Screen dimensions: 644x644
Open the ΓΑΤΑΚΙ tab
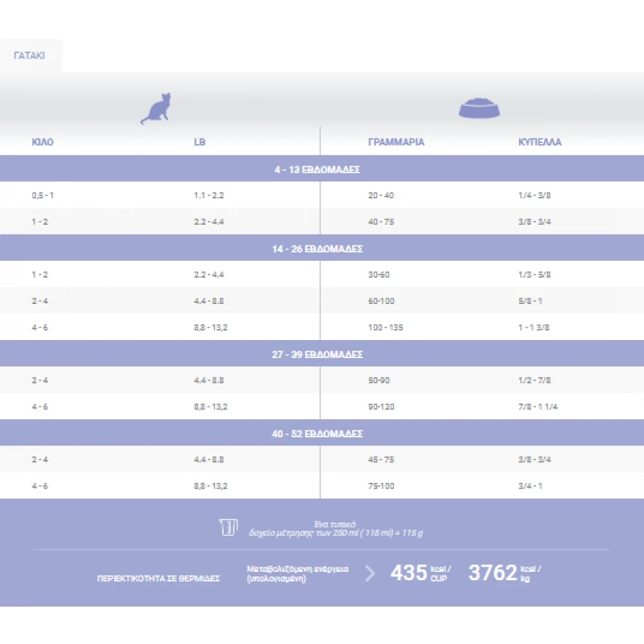point(30,56)
